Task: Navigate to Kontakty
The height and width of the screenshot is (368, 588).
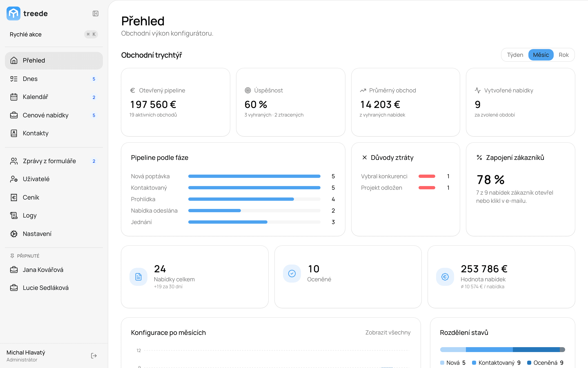Action: coord(54,133)
